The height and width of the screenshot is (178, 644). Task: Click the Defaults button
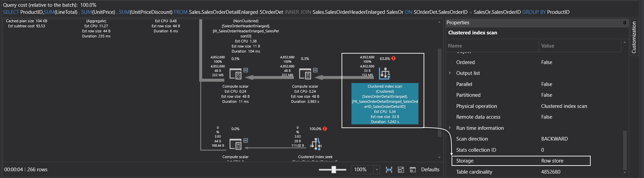coord(430,170)
